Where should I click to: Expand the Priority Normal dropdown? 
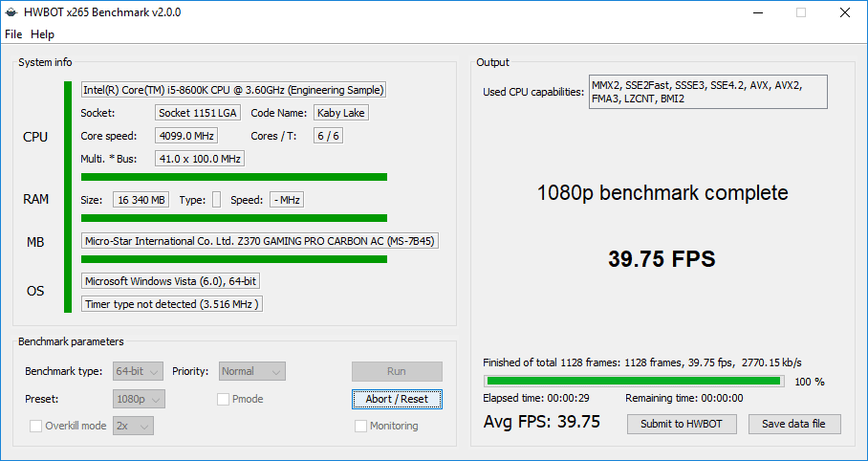coord(252,371)
